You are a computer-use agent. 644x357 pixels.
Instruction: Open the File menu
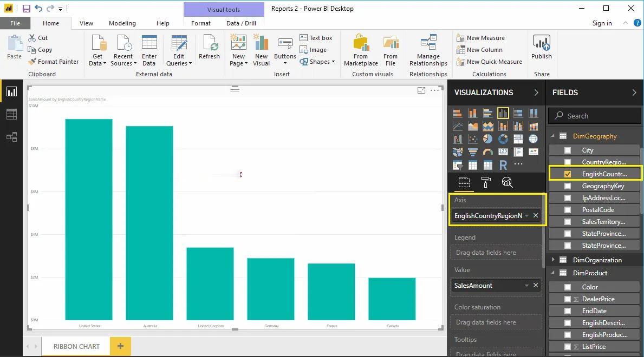point(15,23)
